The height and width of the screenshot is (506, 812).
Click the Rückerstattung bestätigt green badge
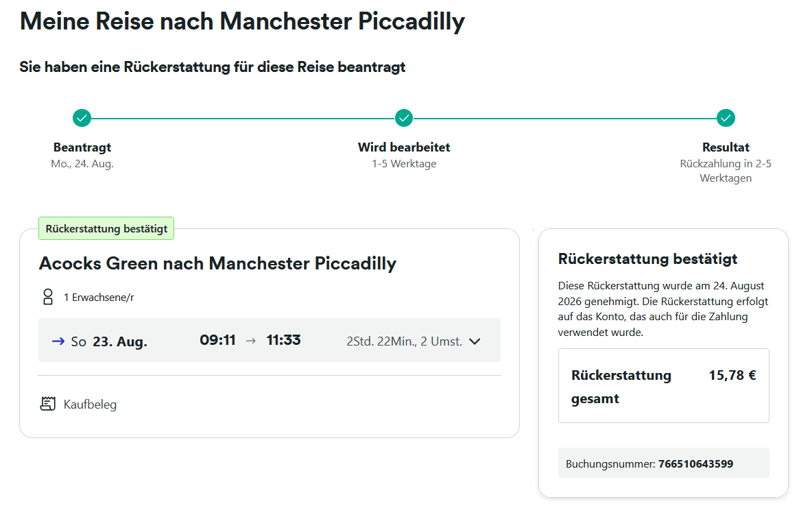106,228
